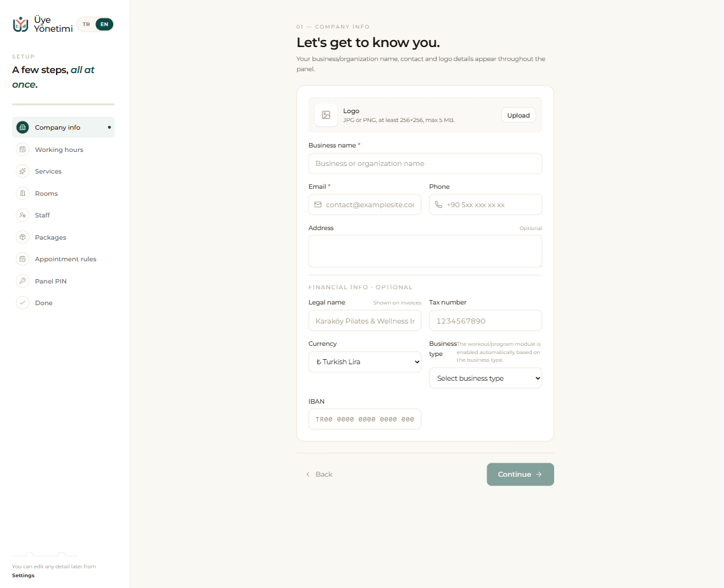Click the Staff people icon
This screenshot has width=724, height=588.
click(23, 215)
